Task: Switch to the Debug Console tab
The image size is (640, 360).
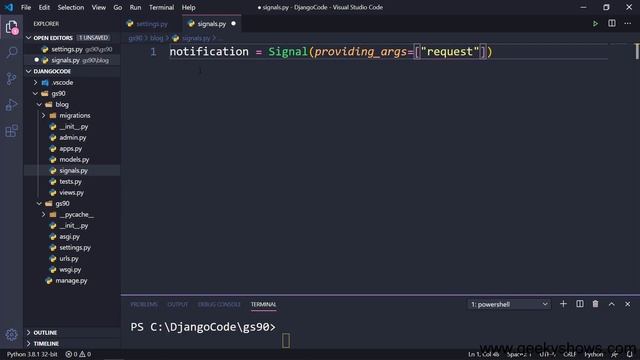Action: 219,304
